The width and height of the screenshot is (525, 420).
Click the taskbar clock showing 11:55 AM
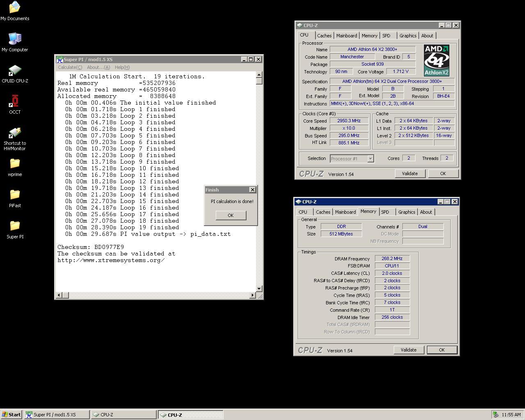point(511,415)
